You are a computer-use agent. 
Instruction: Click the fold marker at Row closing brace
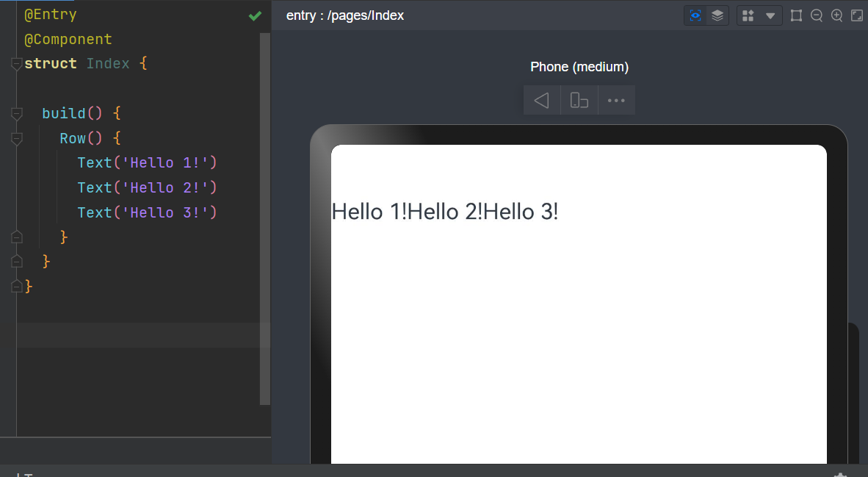17,237
